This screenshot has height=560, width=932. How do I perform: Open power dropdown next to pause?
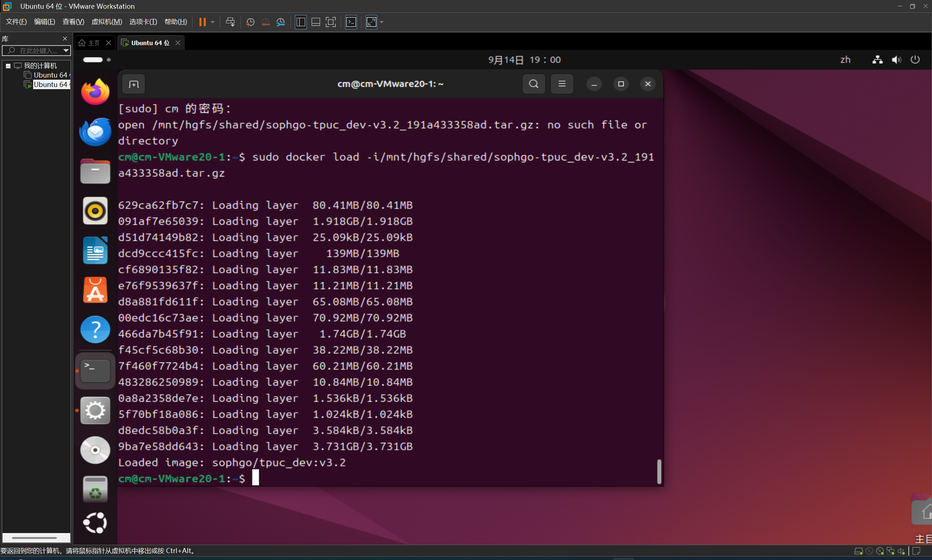coord(213,22)
